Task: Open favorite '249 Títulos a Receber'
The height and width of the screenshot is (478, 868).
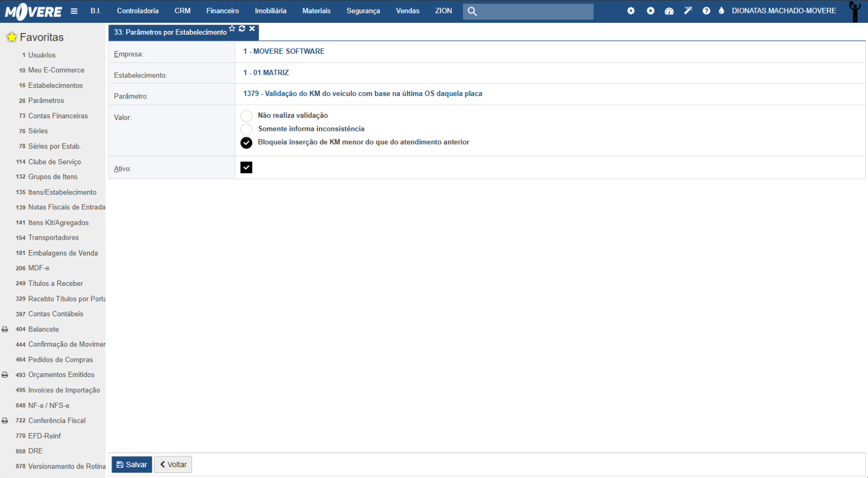Action: coord(49,283)
